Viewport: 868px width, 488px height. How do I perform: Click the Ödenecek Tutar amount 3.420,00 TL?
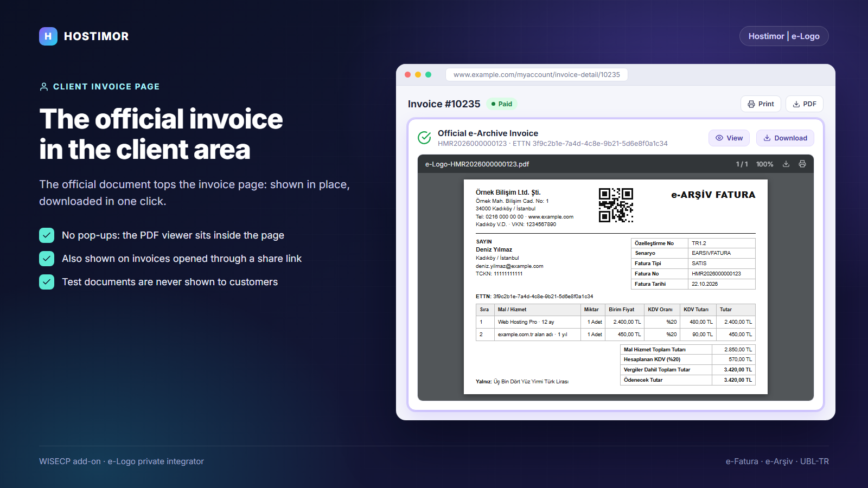(x=738, y=380)
